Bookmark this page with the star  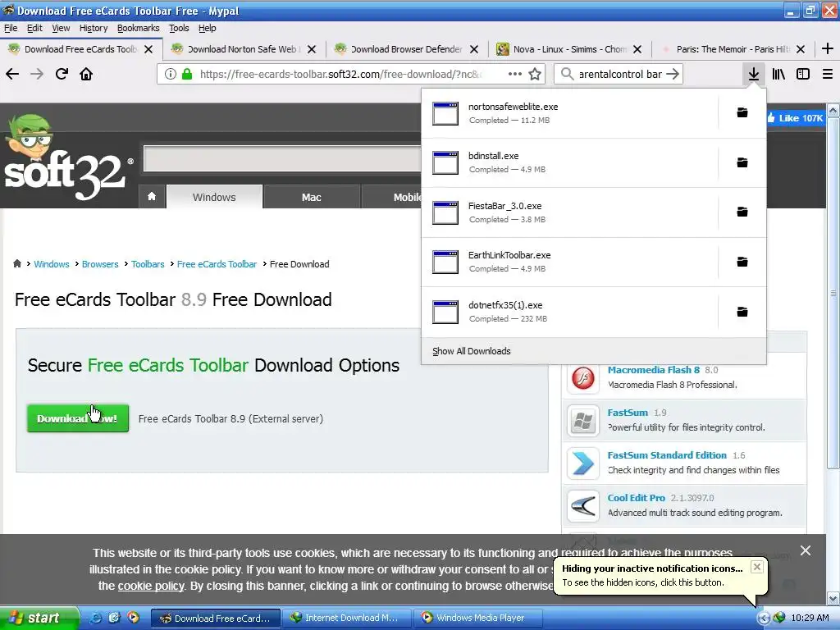point(535,74)
